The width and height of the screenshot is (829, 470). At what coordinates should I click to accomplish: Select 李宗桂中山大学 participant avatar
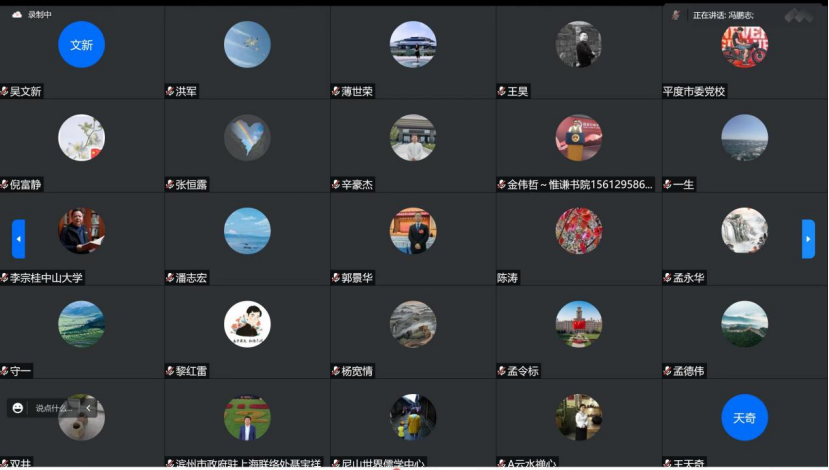[81, 231]
